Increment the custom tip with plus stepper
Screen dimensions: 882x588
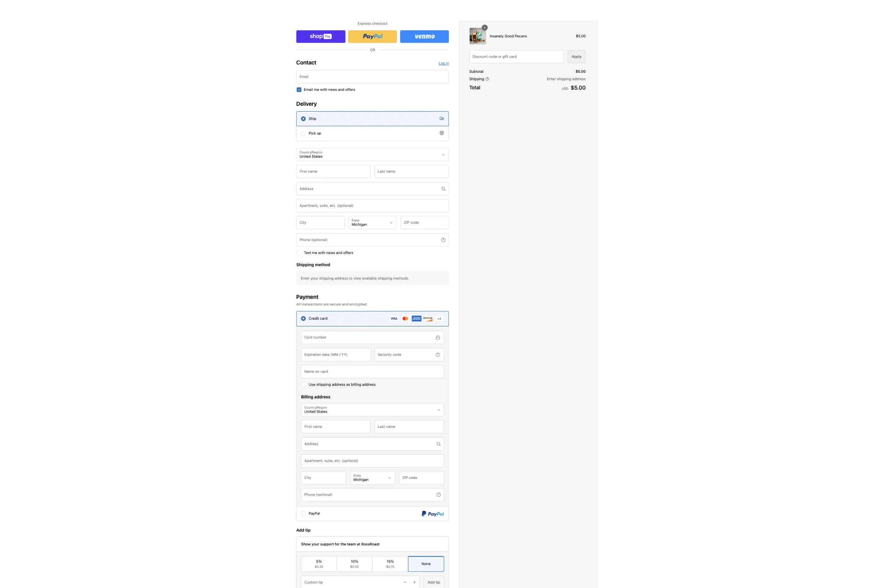pos(415,582)
